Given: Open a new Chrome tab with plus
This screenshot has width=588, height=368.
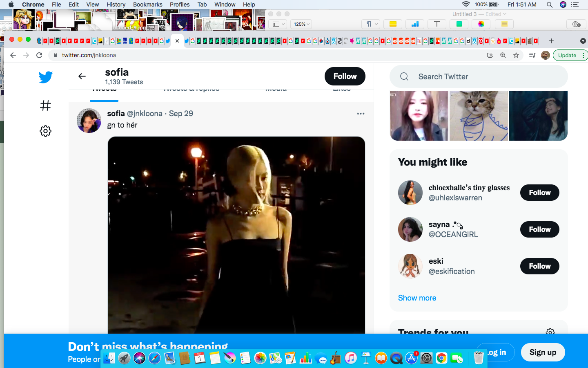Looking at the screenshot, I should coord(551,41).
